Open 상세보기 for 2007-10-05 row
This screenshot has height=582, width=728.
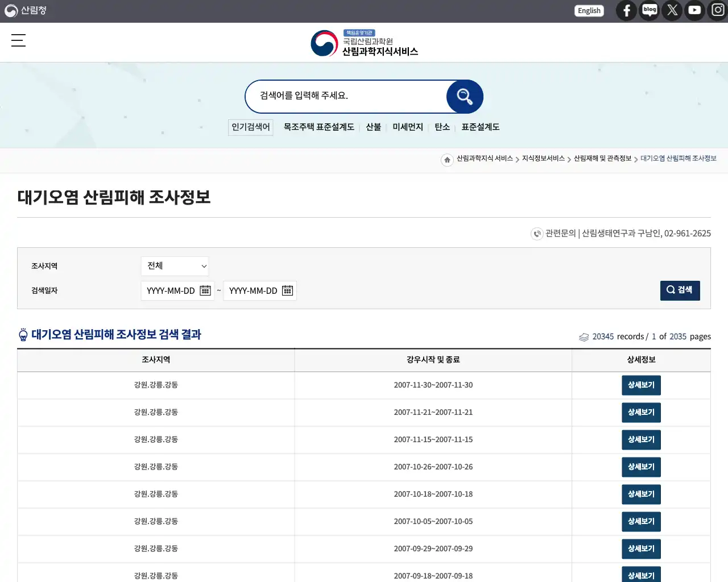[641, 522]
